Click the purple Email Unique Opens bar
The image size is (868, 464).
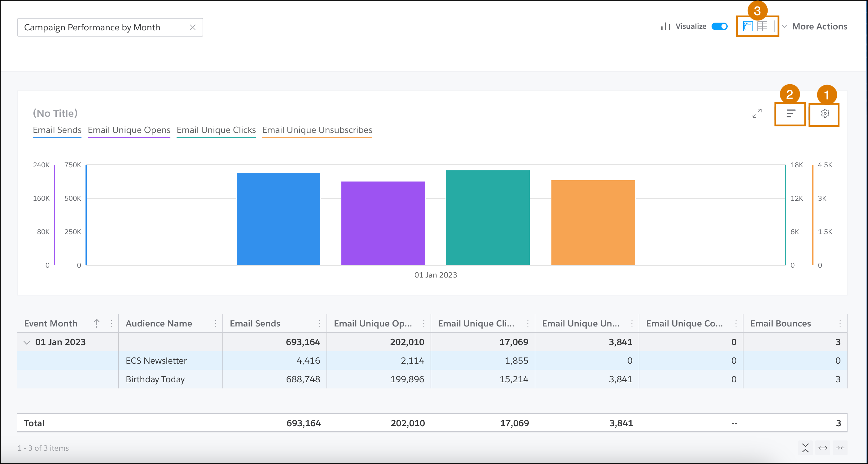click(383, 223)
